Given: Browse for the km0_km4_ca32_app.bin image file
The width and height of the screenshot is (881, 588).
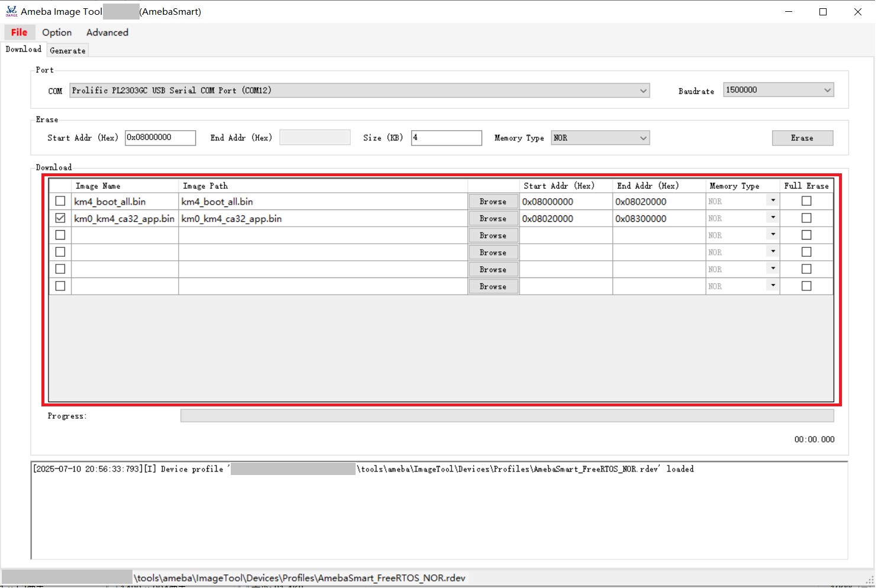Looking at the screenshot, I should tap(493, 219).
